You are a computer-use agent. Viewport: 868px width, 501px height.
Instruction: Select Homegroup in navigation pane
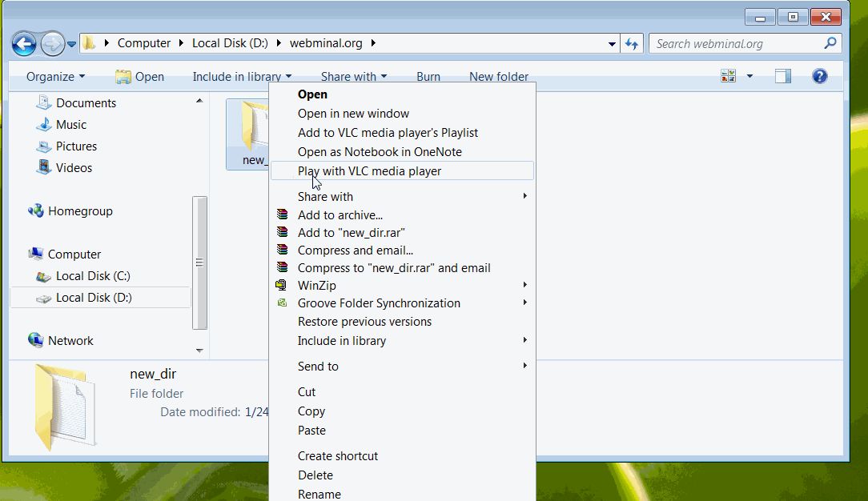pos(70,210)
